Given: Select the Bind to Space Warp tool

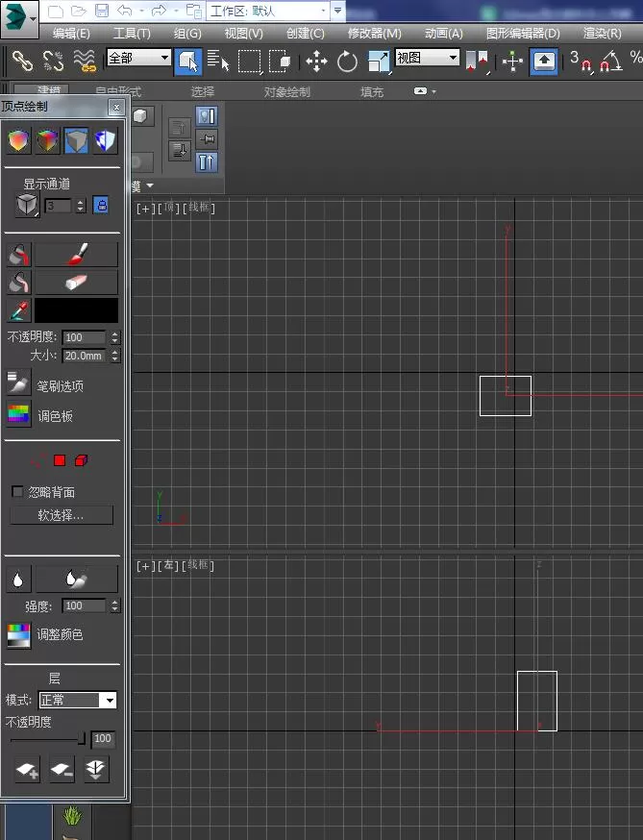Looking at the screenshot, I should [85, 62].
